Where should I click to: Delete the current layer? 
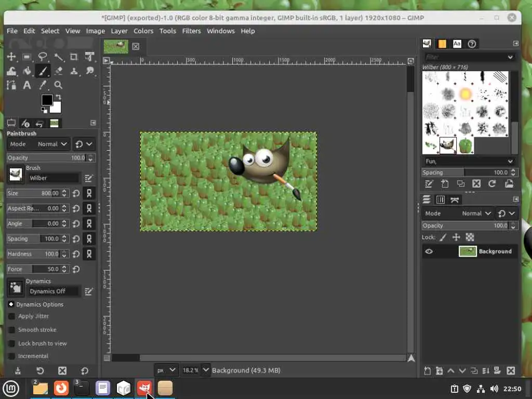[511, 371]
